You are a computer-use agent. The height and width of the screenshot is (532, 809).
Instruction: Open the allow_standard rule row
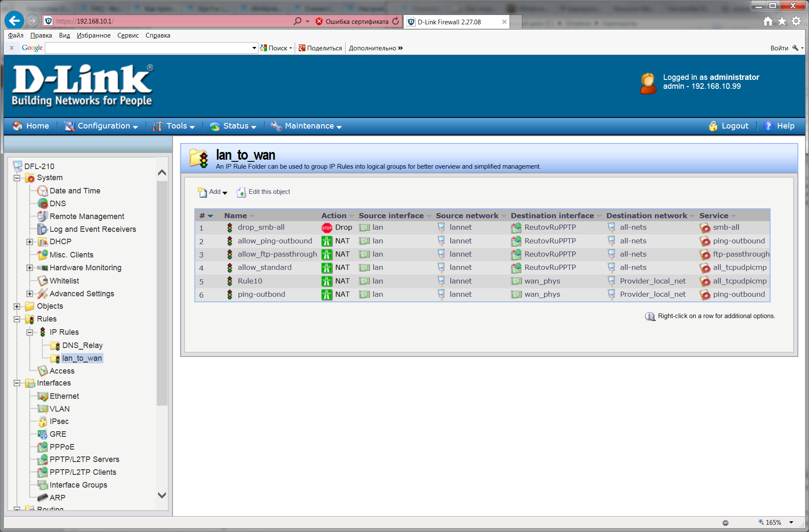(264, 267)
